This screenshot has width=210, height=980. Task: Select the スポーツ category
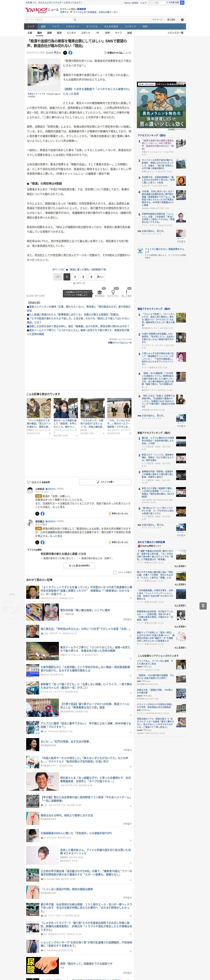pos(86,33)
